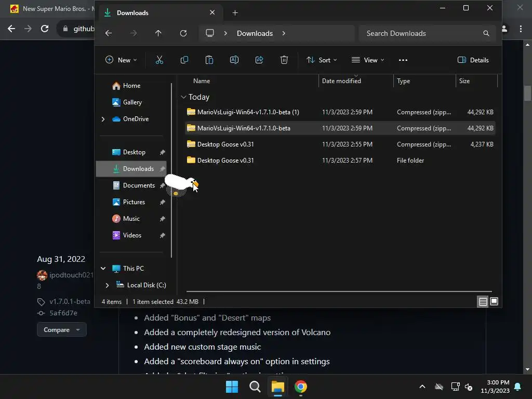Click Chrome icon on taskbar
Image resolution: width=532 pixels, height=399 pixels.
pyautogui.click(x=301, y=387)
